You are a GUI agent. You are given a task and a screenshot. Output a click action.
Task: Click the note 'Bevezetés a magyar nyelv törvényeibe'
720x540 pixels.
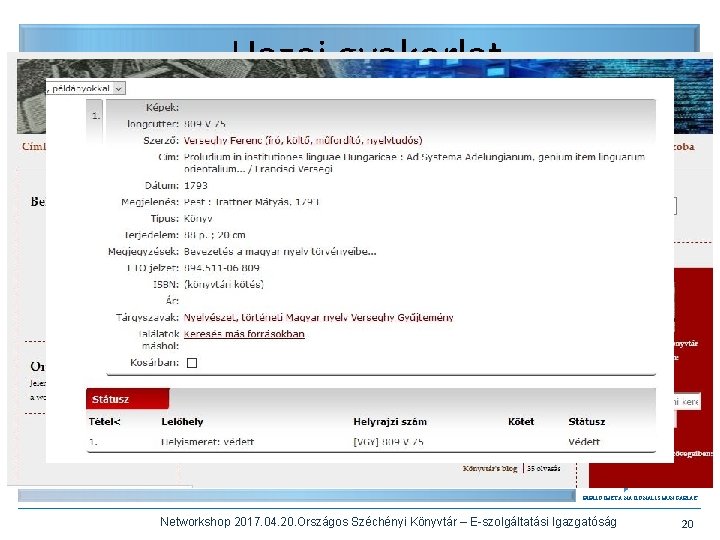click(x=280, y=252)
